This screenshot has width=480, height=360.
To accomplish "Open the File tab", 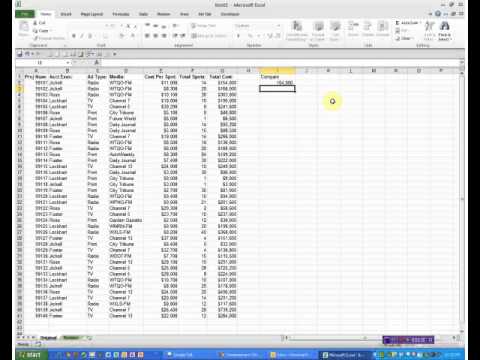I will 25,14.
